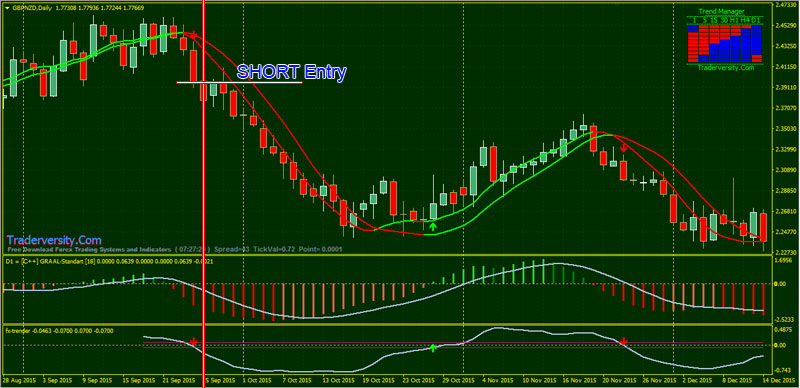800x388 pixels.
Task: Click the 2.30890 price level on the axis
Action: click(x=786, y=169)
